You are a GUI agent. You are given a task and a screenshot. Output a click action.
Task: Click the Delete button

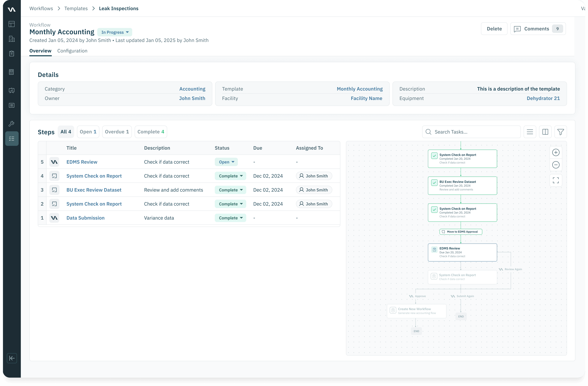494,29
